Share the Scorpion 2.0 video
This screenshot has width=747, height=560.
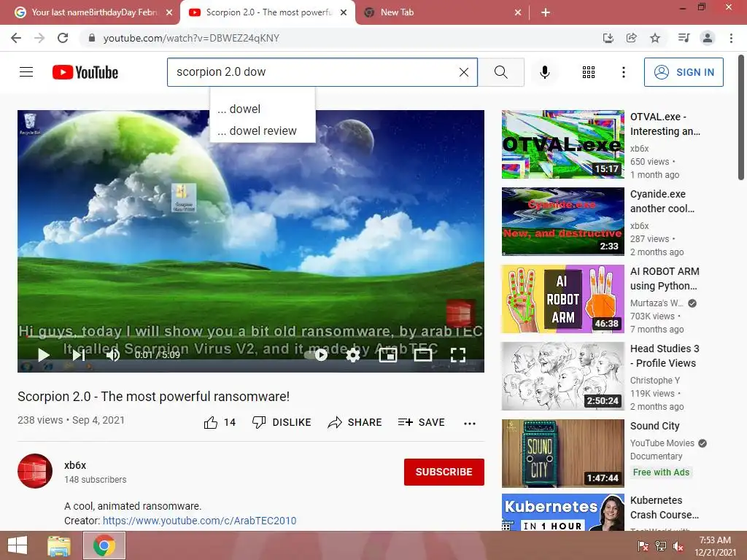[x=355, y=422]
